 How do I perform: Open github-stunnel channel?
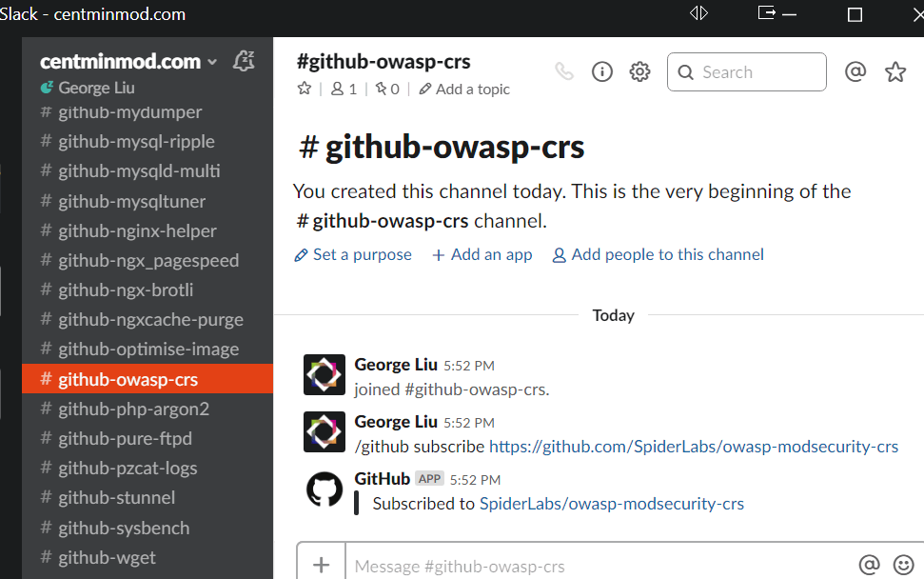tap(147, 498)
